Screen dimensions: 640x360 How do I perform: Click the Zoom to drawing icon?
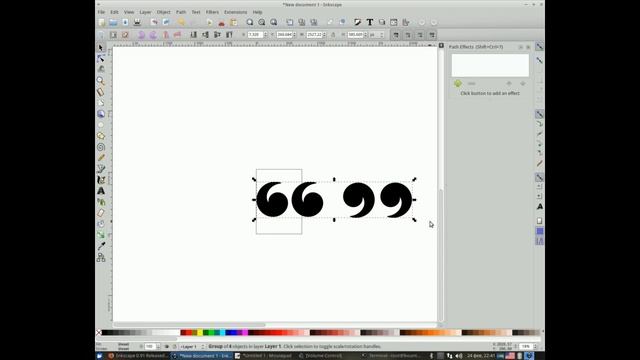point(262,22)
